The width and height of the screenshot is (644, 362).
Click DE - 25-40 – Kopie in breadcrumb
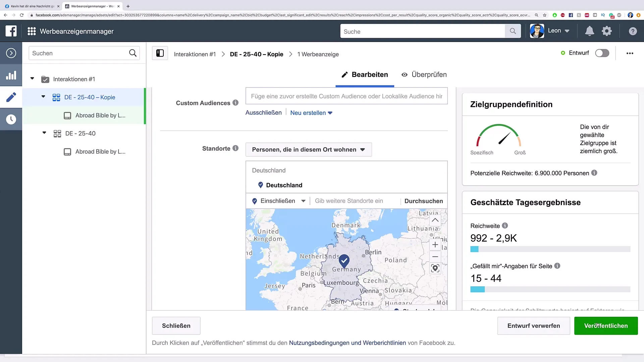[257, 54]
